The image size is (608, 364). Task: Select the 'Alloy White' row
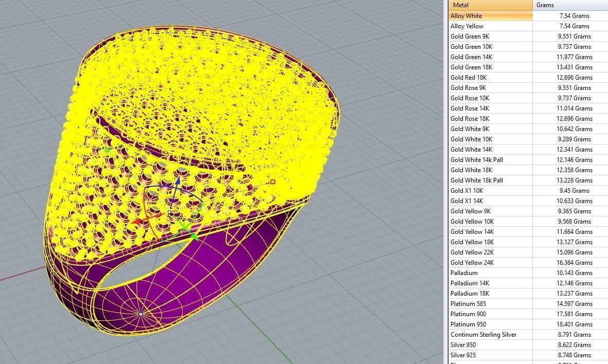pyautogui.click(x=528, y=16)
